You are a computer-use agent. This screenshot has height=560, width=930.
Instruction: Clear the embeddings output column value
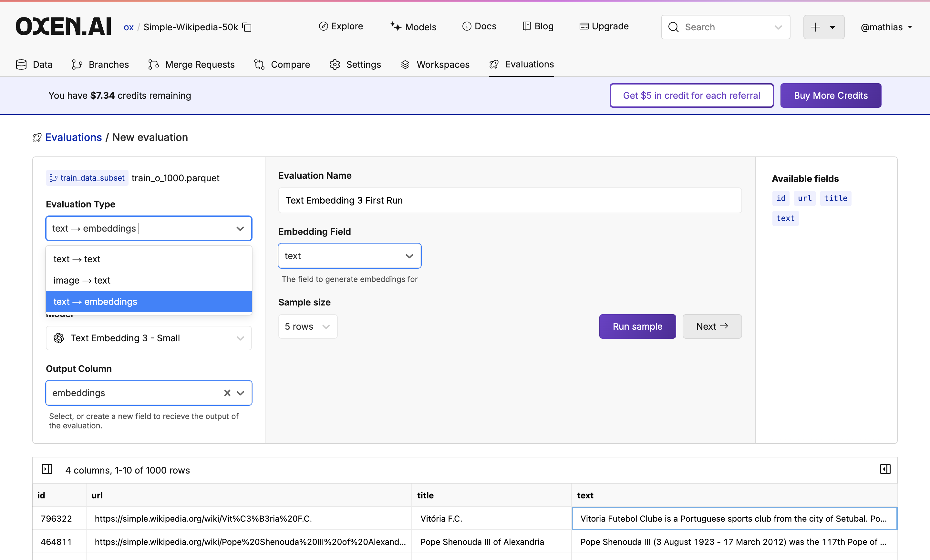click(227, 393)
